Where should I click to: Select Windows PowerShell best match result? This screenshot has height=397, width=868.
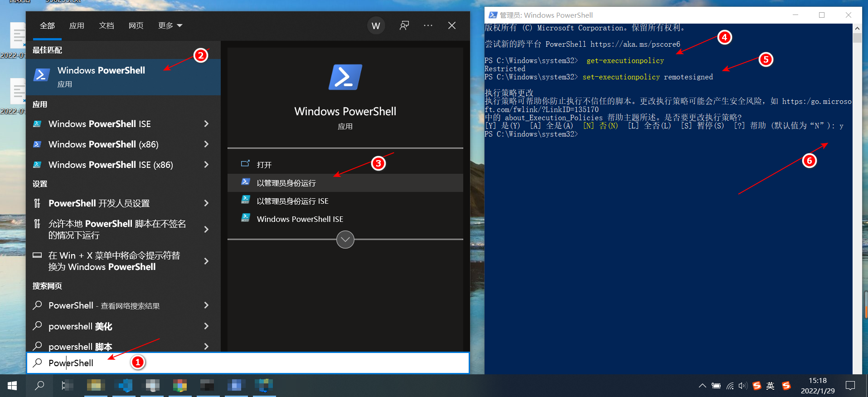click(123, 77)
